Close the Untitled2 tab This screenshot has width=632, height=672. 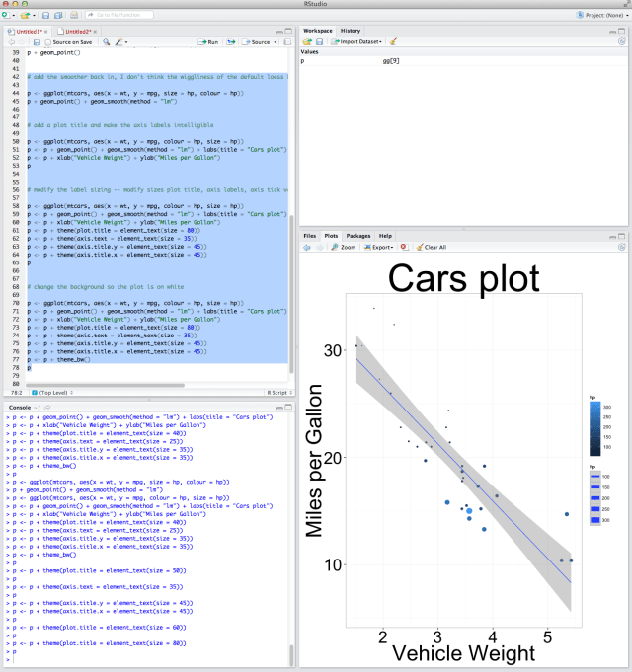(95, 32)
